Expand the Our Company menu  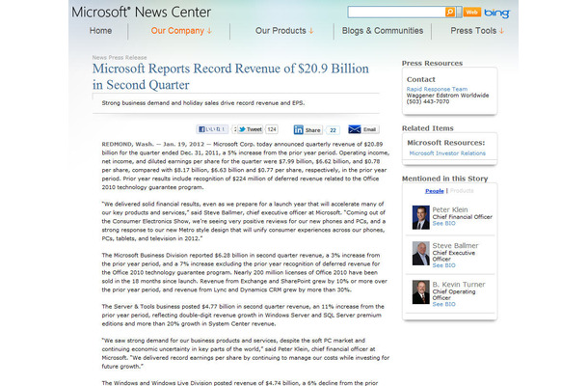tap(181, 31)
